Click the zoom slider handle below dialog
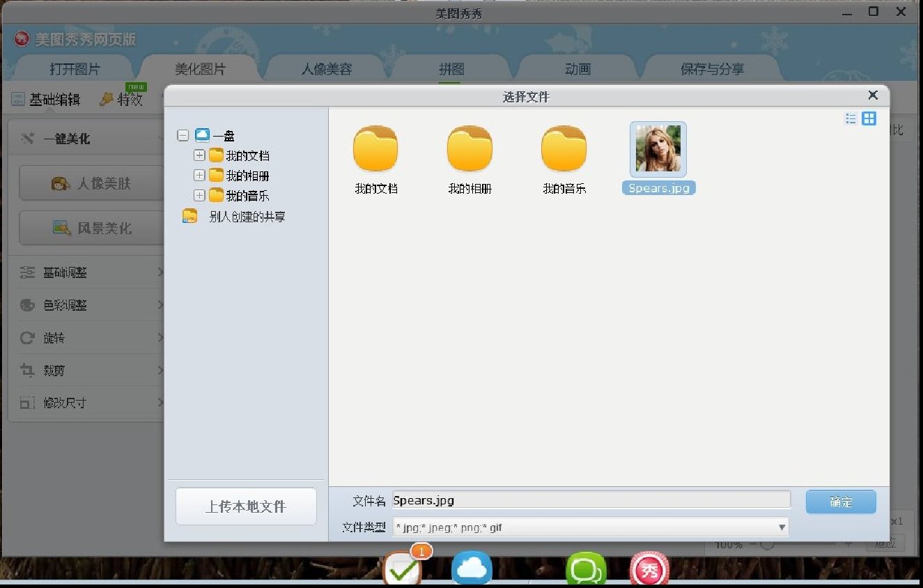 [x=767, y=545]
